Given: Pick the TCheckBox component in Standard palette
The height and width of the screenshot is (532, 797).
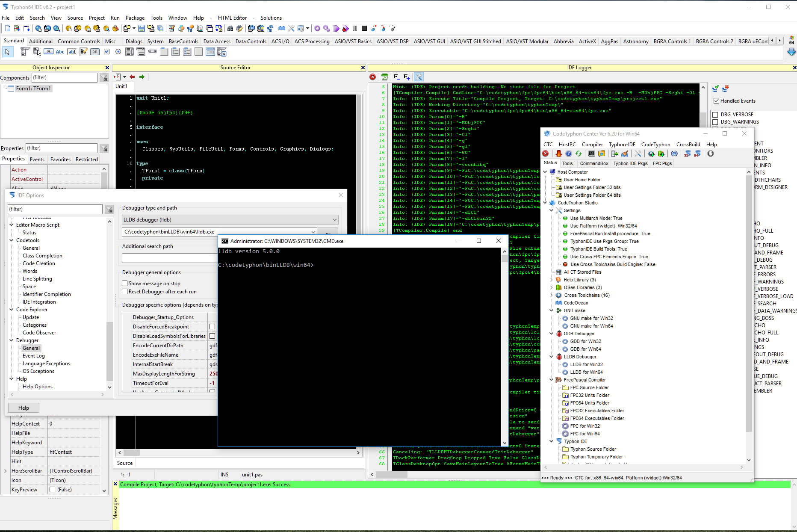Looking at the screenshot, I should tap(107, 52).
